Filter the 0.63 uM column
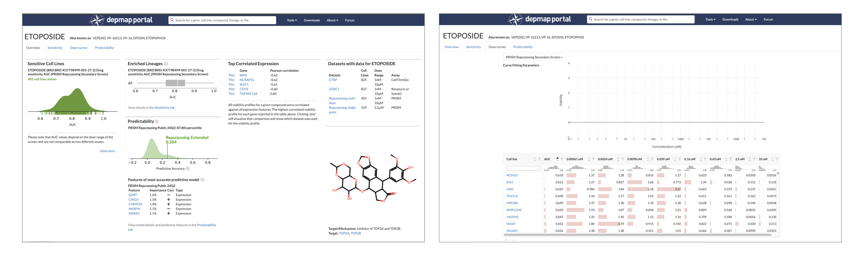 tap(731, 159)
